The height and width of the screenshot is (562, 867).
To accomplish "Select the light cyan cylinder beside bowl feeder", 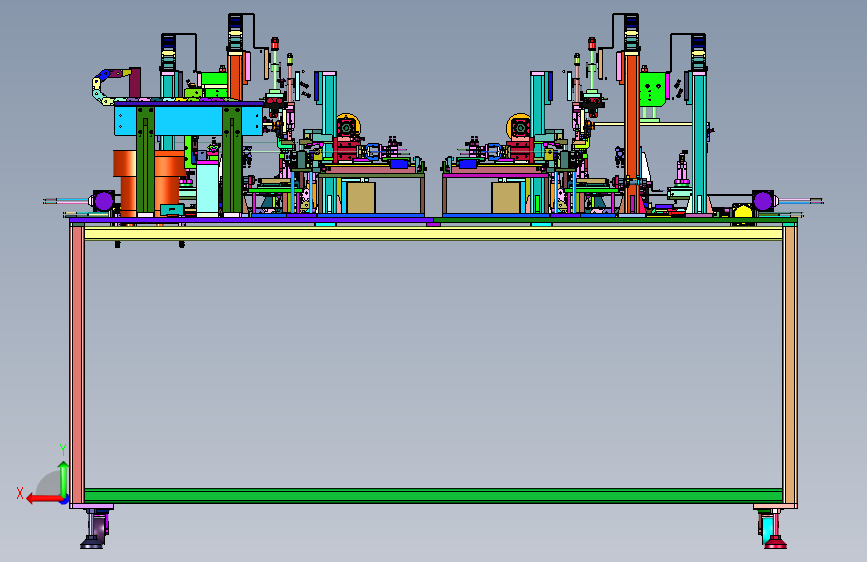I will 207,189.
